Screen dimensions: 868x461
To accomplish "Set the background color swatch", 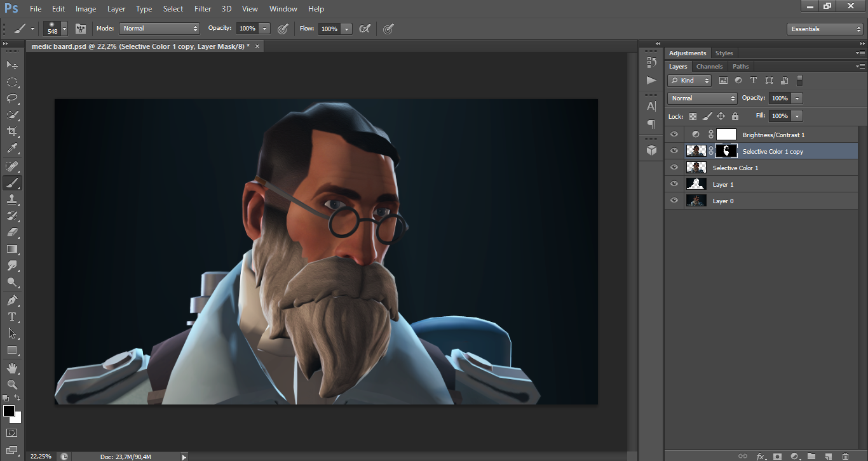I will (17, 419).
